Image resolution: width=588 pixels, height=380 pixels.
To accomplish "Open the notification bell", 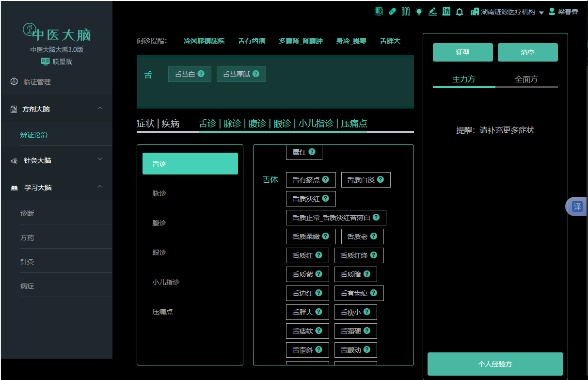I will [x=460, y=12].
